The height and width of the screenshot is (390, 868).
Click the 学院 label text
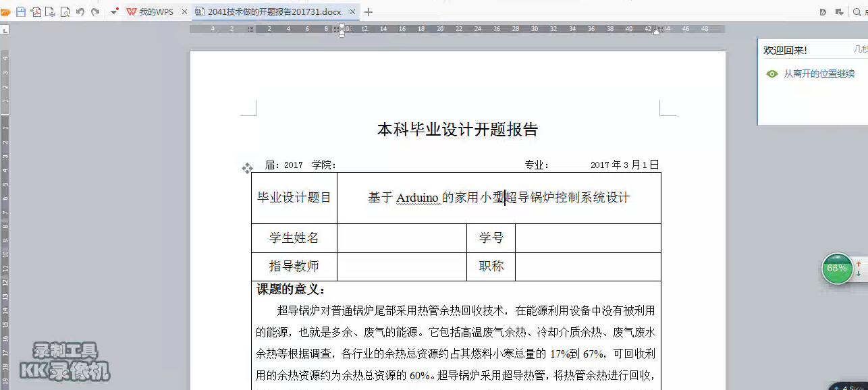click(x=324, y=165)
